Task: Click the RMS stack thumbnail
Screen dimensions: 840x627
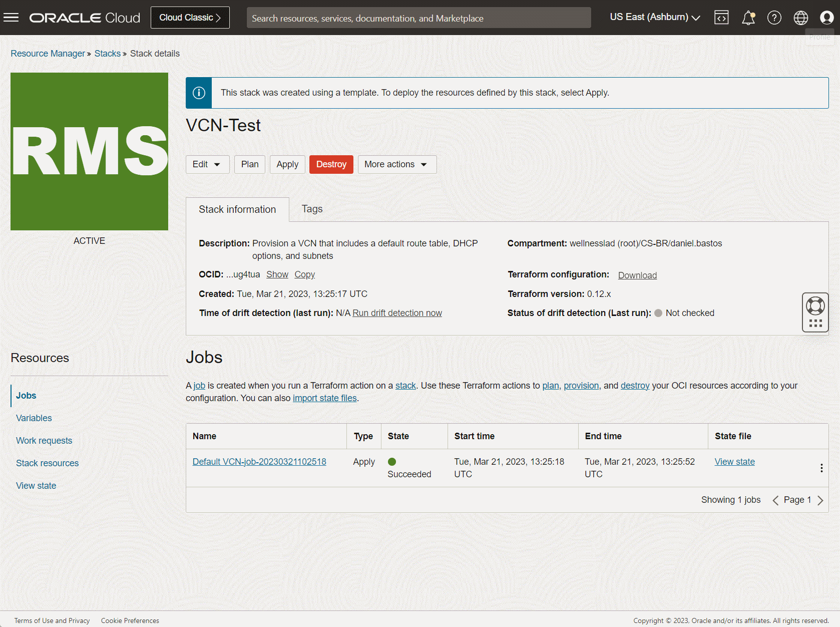Action: (89, 151)
